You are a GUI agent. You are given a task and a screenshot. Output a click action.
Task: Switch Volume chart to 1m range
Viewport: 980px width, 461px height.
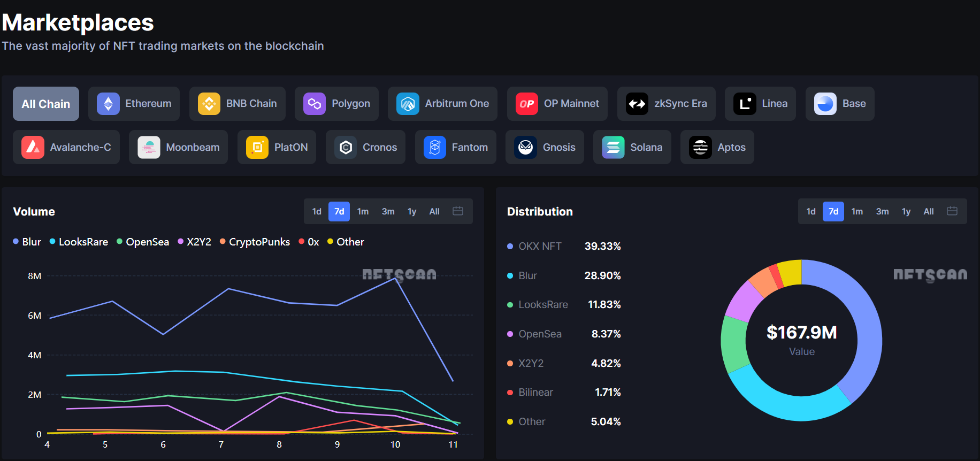pos(363,212)
